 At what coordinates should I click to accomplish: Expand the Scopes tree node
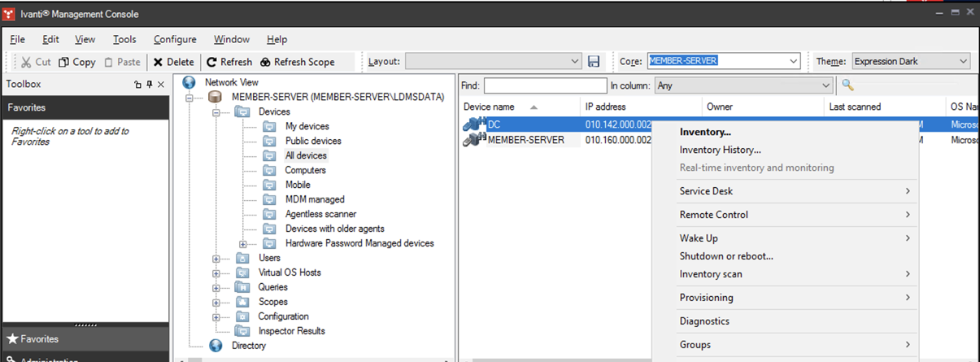[x=216, y=302]
